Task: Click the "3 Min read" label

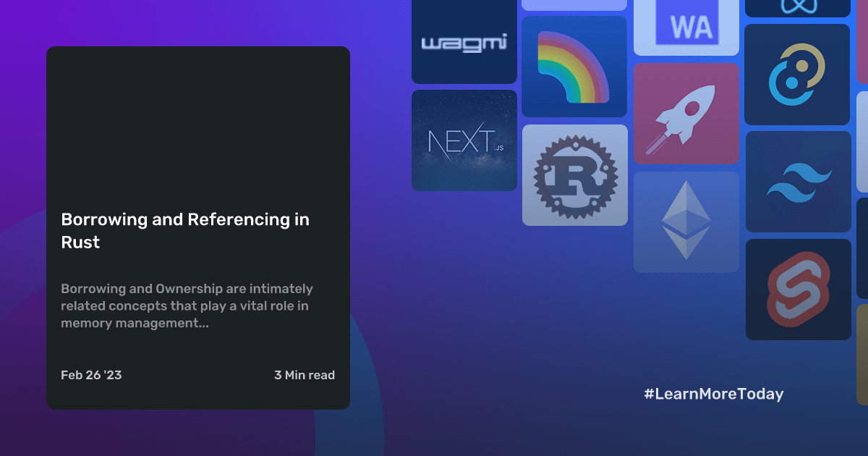Action: click(305, 375)
